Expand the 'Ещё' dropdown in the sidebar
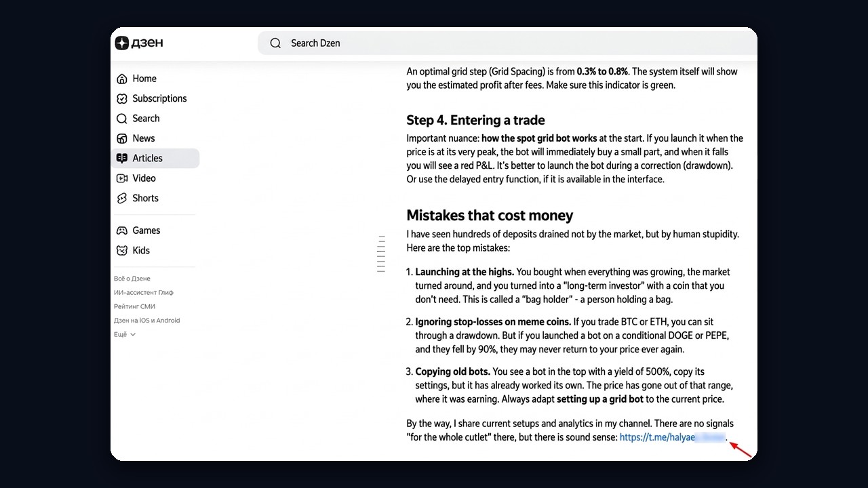 pyautogui.click(x=125, y=335)
